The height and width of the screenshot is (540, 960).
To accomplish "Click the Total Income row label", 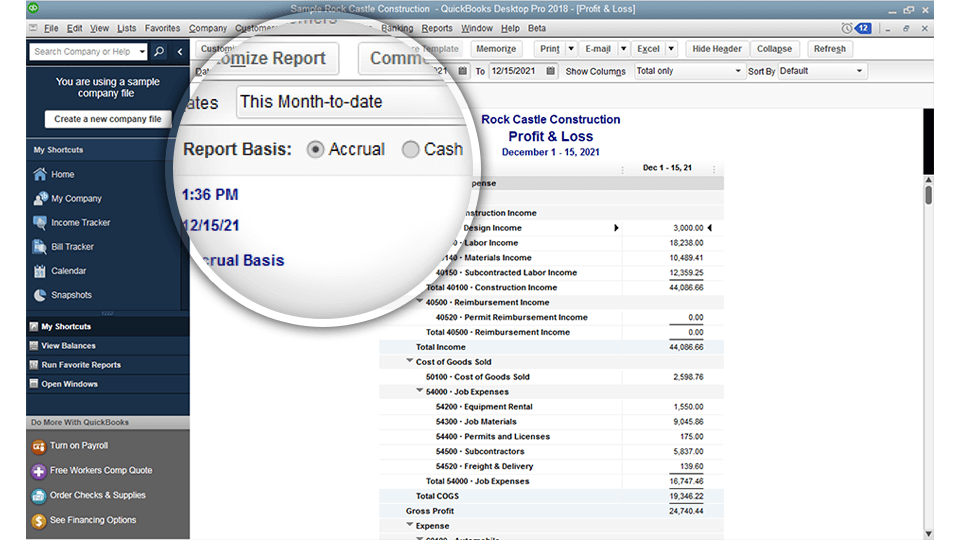I will [x=441, y=347].
